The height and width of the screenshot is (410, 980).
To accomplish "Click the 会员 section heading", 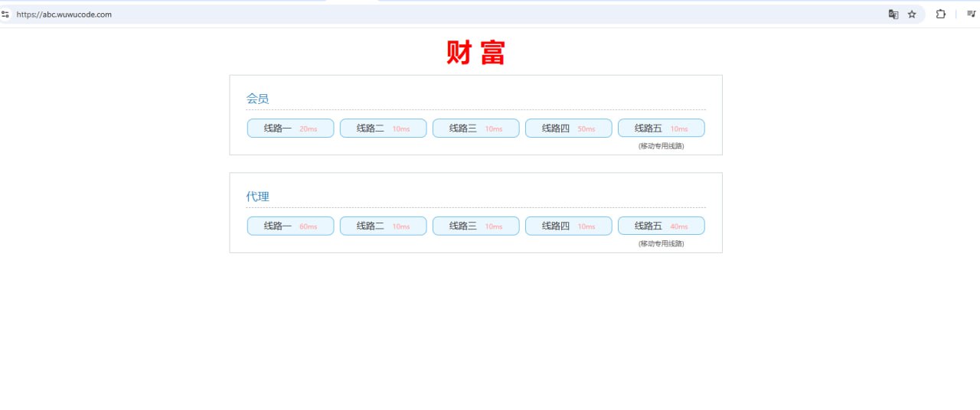I will click(257, 99).
